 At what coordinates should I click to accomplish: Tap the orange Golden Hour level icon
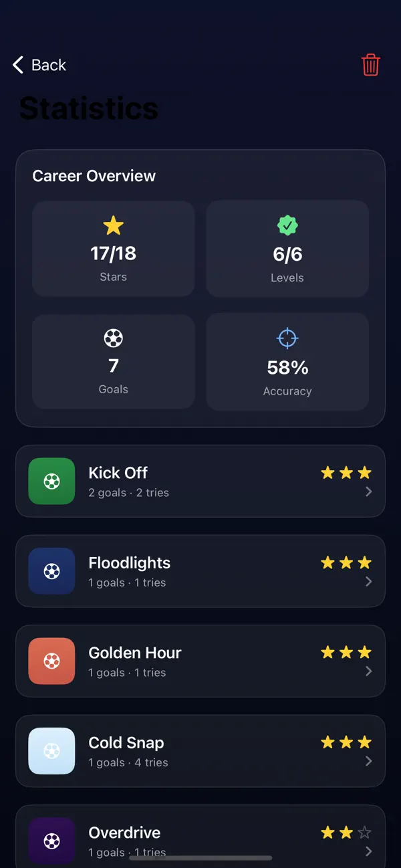[x=51, y=661]
